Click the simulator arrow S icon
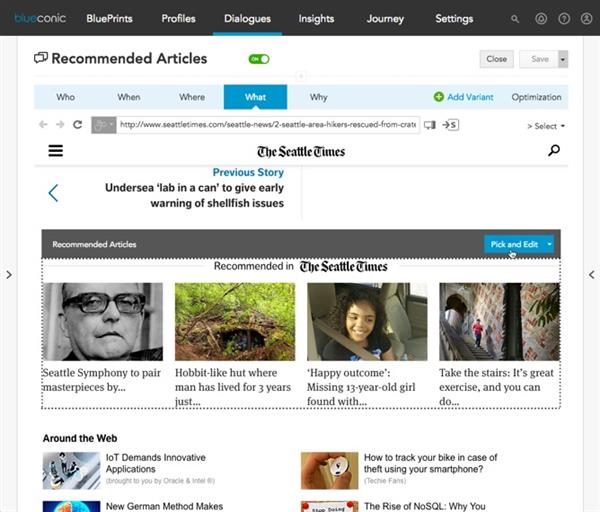600x512 pixels. [x=450, y=125]
